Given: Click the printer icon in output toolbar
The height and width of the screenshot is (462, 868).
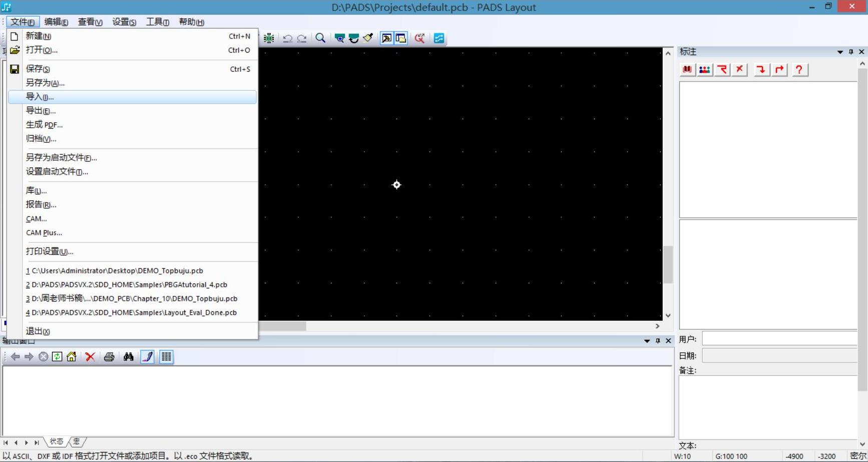Looking at the screenshot, I should click(x=109, y=356).
